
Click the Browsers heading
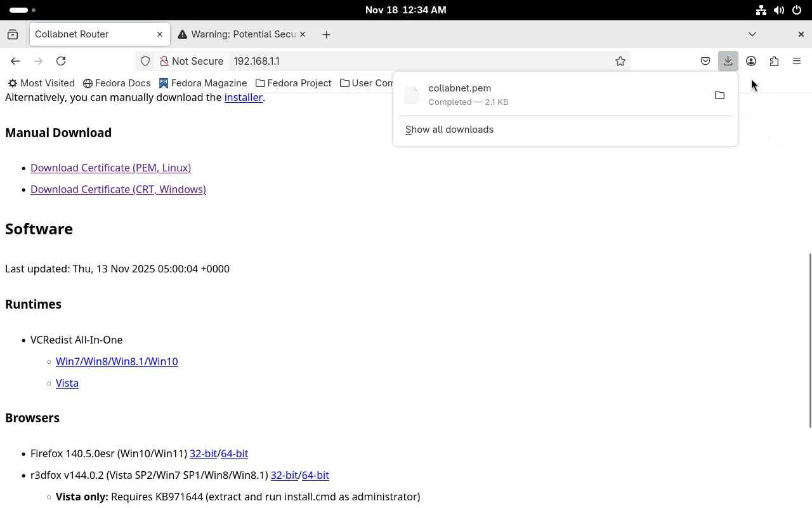coord(32,418)
